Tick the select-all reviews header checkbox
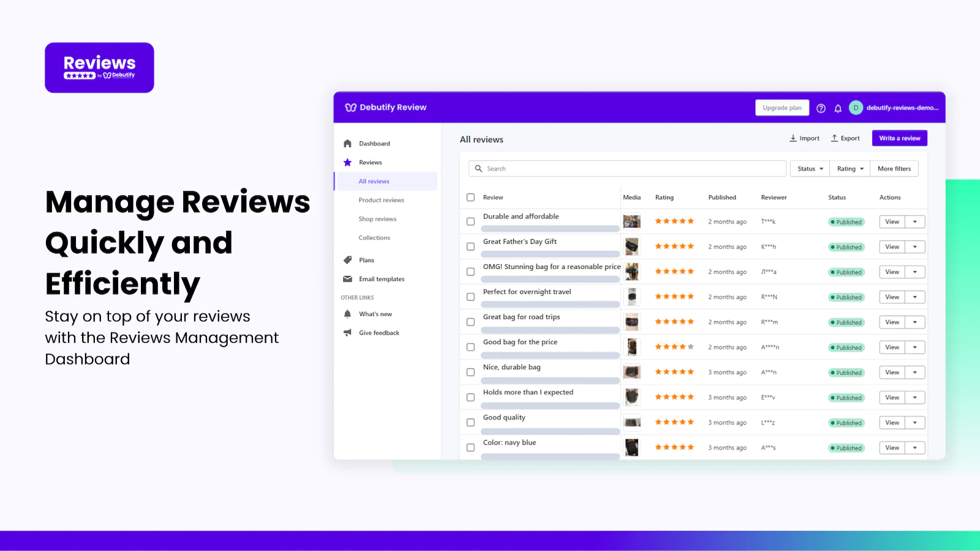The image size is (980, 551). (470, 198)
